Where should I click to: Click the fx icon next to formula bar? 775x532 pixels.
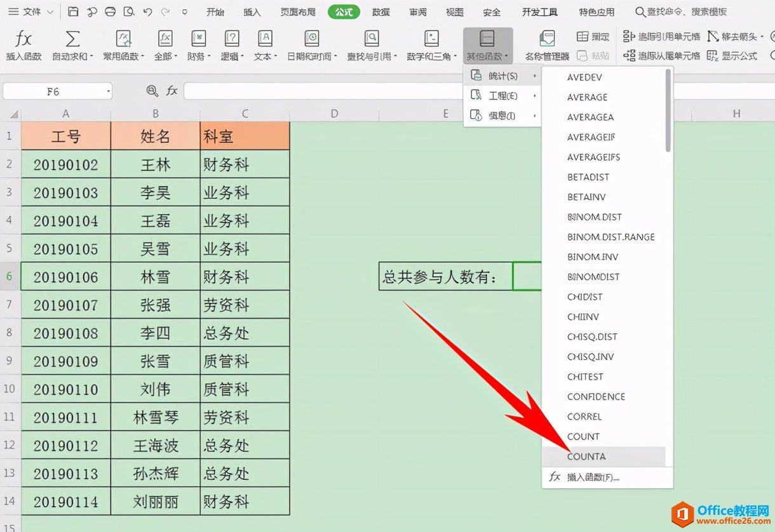tap(172, 91)
